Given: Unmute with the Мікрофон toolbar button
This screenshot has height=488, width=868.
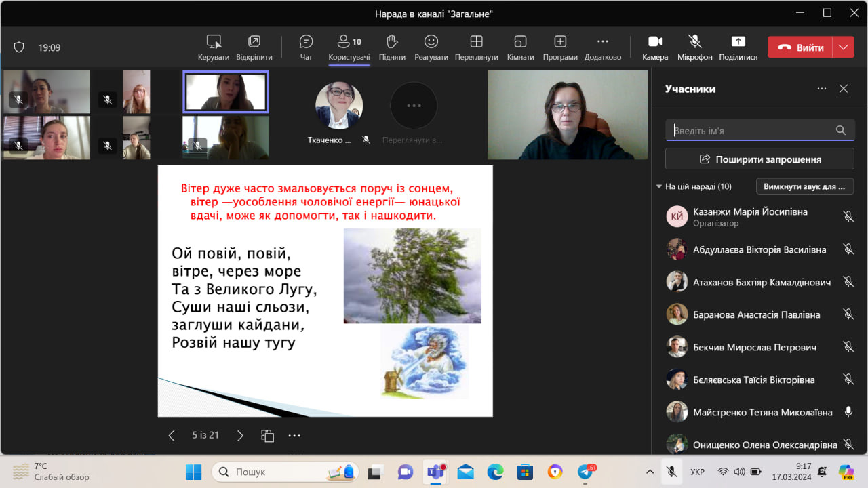Looking at the screenshot, I should pos(695,47).
